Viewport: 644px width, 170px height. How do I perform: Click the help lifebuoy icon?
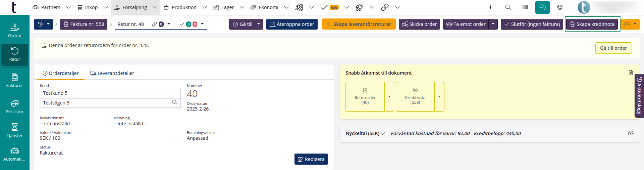click(560, 7)
